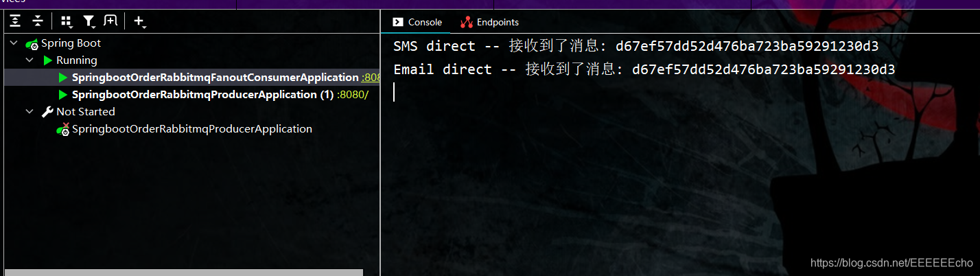Click the Spring Boot leaf icon
Image resolution: width=980 pixels, height=276 pixels.
(32, 43)
